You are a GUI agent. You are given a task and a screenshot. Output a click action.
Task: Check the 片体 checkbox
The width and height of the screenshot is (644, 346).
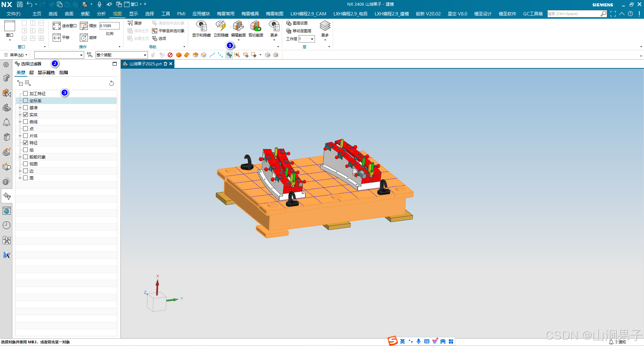25,136
